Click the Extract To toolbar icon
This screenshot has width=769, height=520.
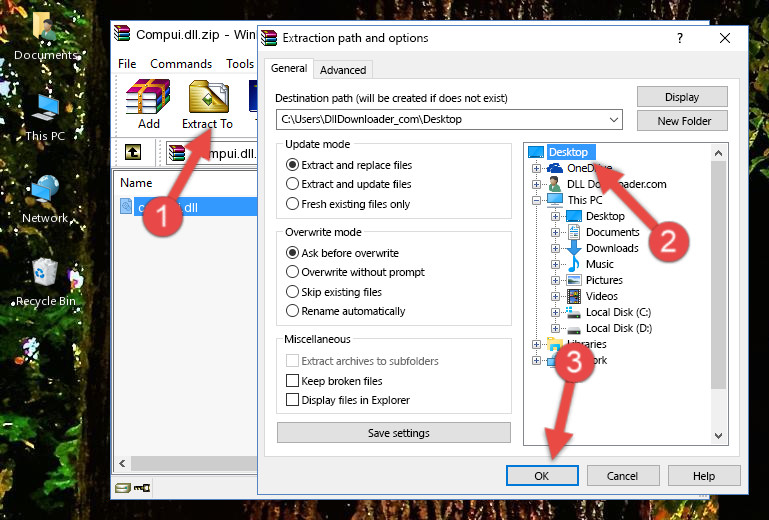coord(207,104)
